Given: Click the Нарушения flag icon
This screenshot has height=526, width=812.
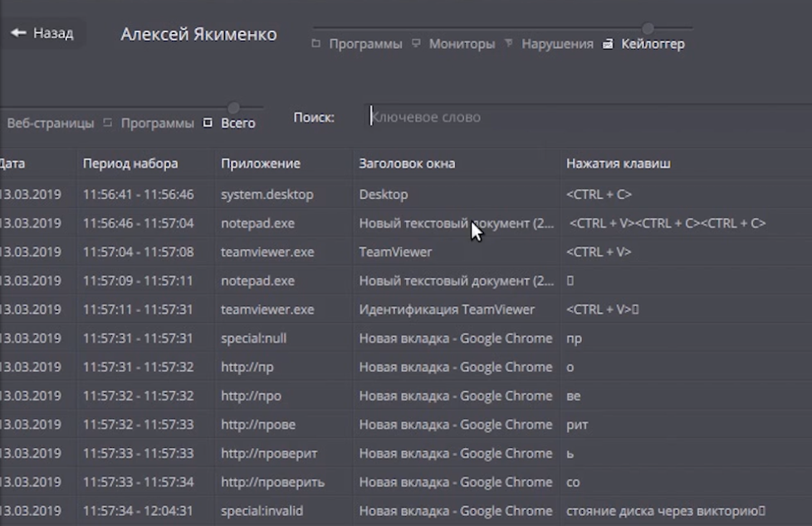Looking at the screenshot, I should [508, 43].
